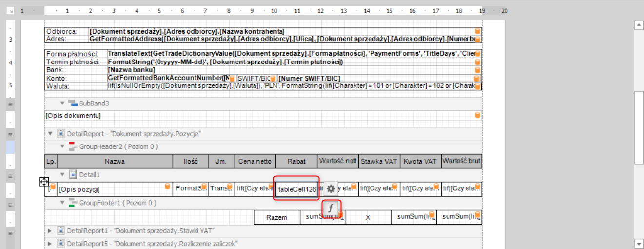Screen dimensions: 644x249
Task: Expand DetailReport5 Rozliczenie zaliczek band
Action: (x=50, y=243)
